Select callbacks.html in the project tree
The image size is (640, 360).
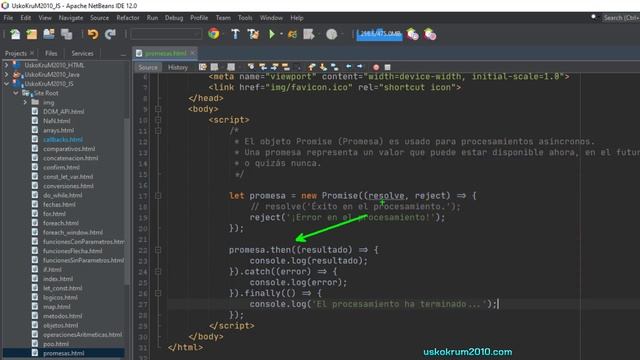coord(62,140)
